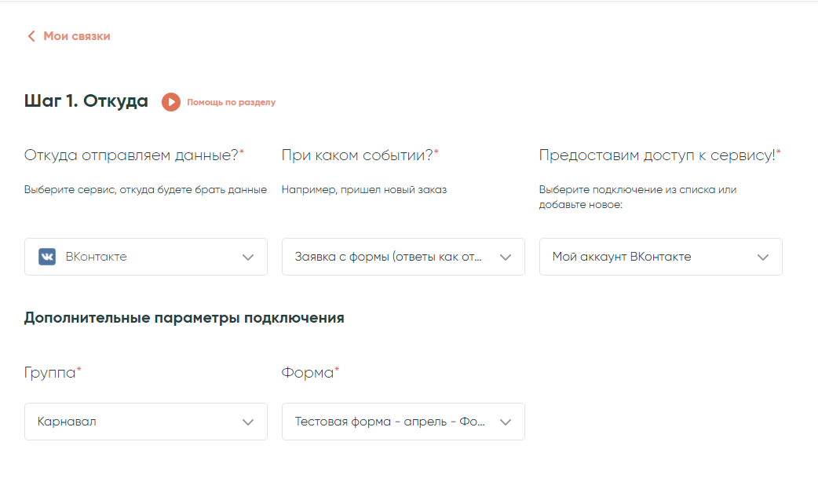Click the Дополнительные параметры подключения heading

[184, 318]
